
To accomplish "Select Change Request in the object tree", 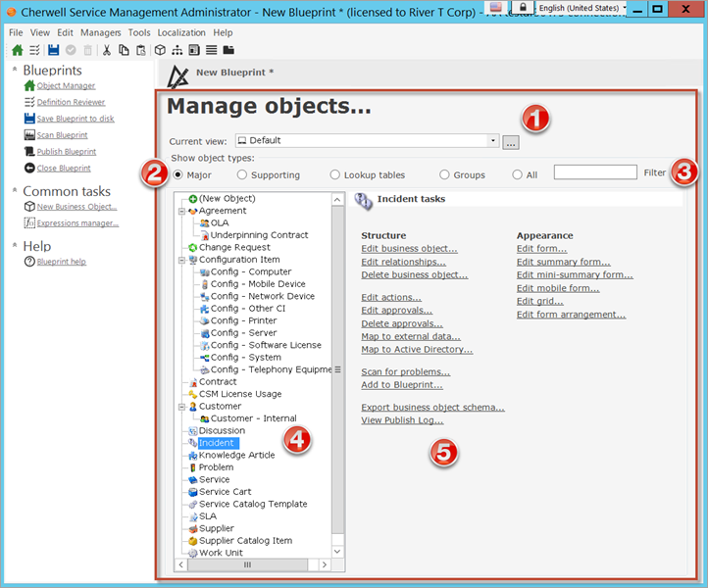I will [234, 247].
